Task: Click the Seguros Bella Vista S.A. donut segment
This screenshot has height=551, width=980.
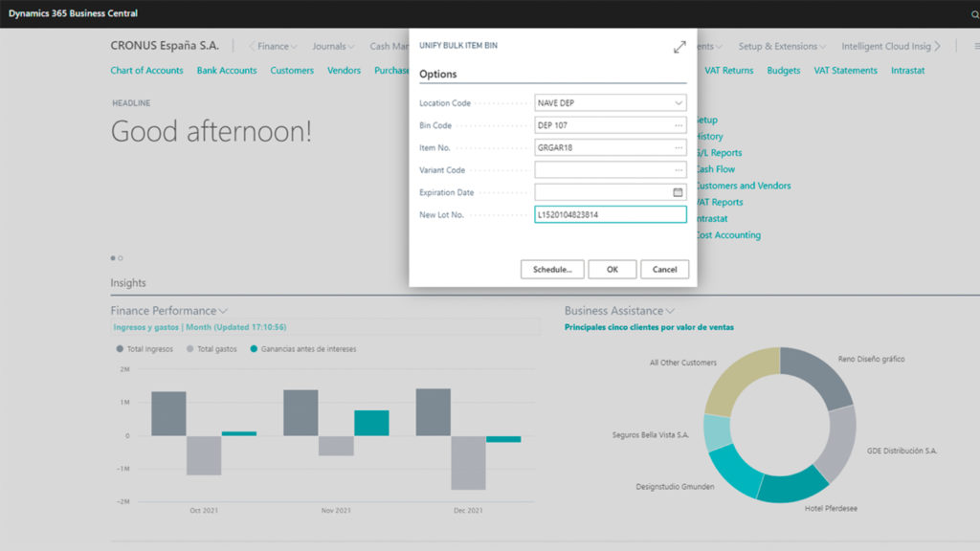Action: point(717,432)
